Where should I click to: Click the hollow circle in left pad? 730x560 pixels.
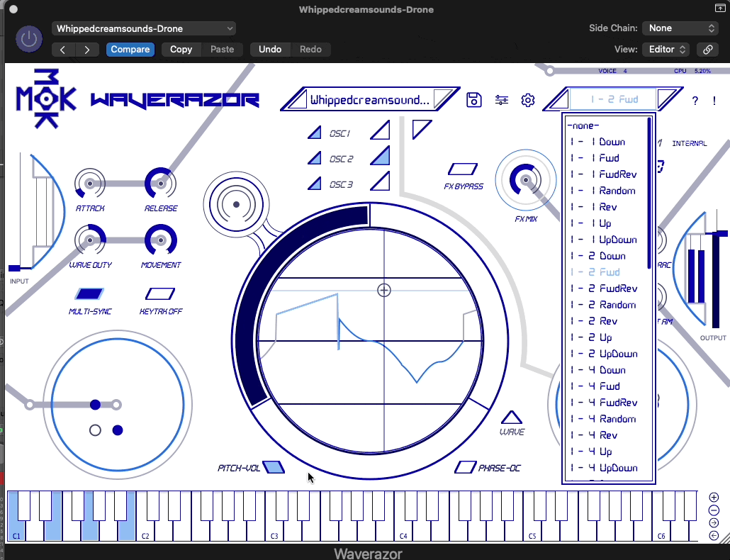95,430
